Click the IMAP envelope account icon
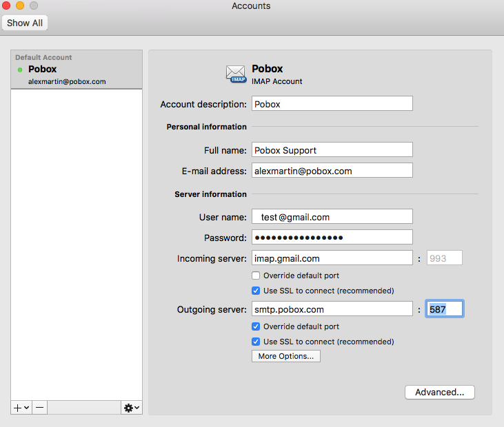Screen dimensions: 504x427 236,74
